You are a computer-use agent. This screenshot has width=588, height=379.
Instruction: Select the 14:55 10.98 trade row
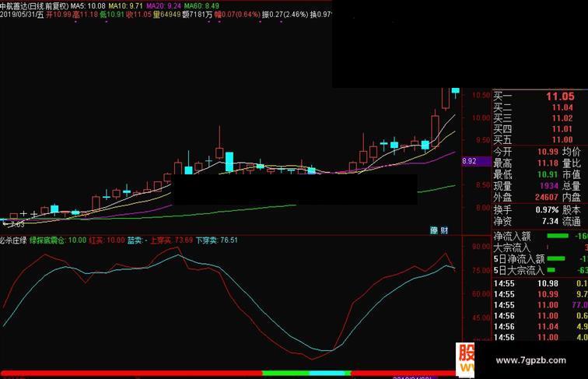[x=540, y=284]
